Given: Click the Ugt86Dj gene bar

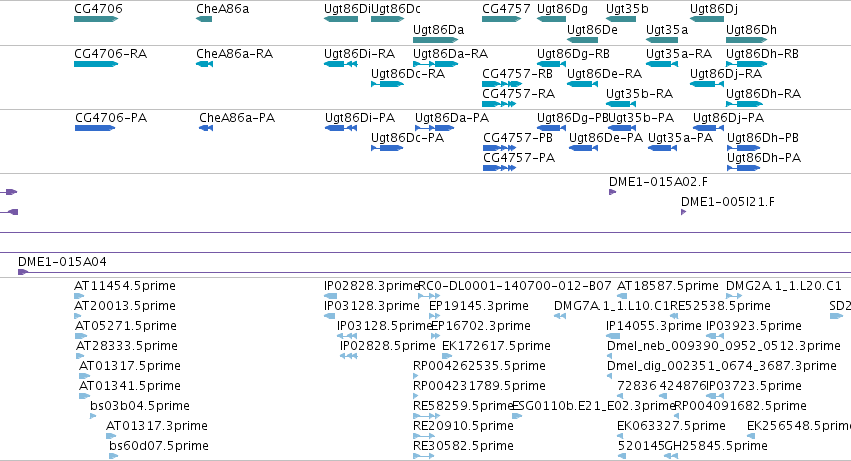Looking at the screenshot, I should click(x=707, y=19).
